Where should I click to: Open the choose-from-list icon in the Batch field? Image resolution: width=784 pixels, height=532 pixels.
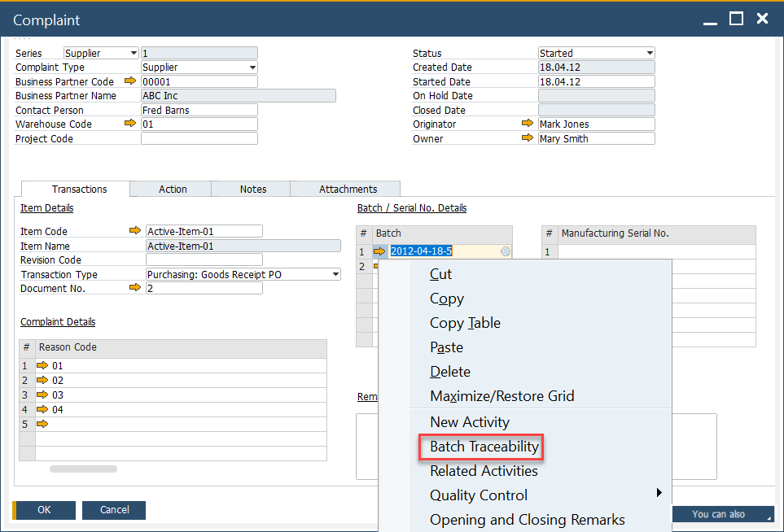[x=506, y=251]
